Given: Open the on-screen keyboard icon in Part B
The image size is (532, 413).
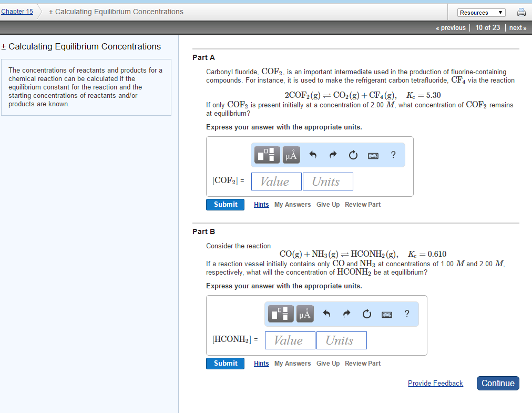Looking at the screenshot, I should pos(386,314).
